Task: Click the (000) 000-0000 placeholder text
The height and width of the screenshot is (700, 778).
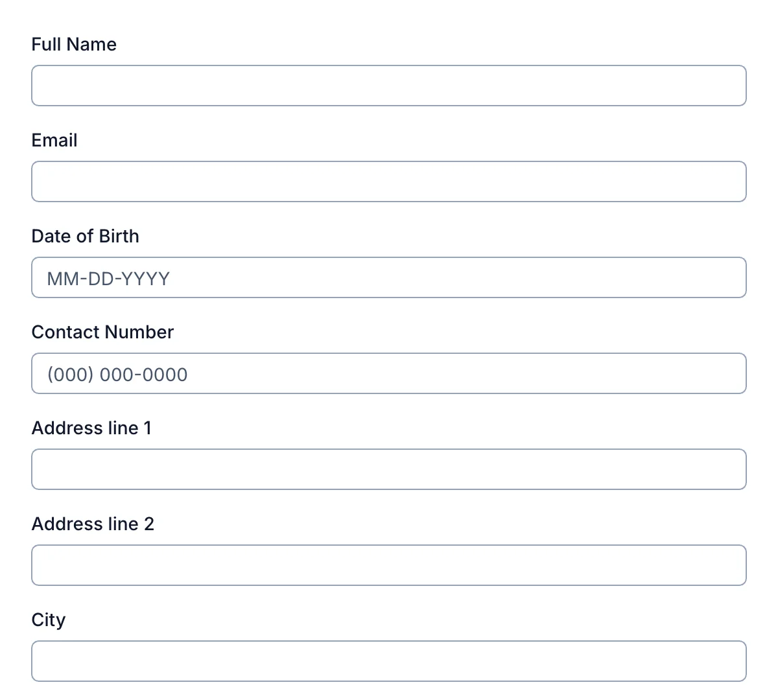Action: click(x=117, y=374)
